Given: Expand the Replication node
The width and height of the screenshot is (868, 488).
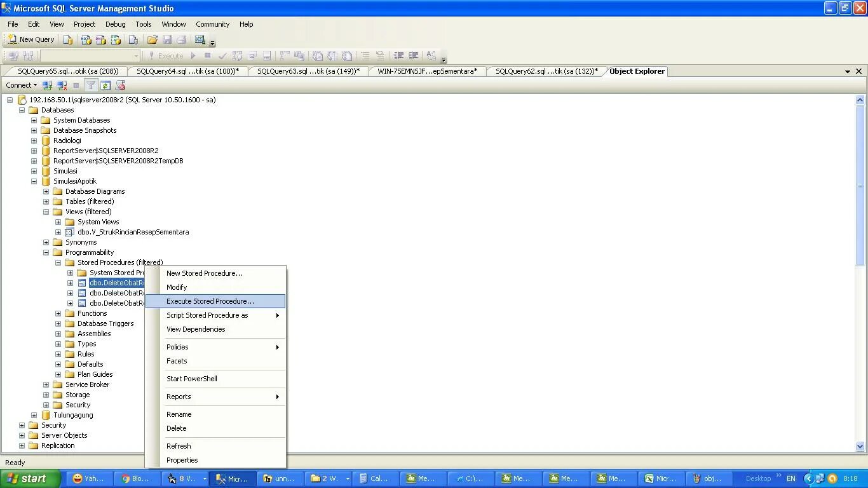Looking at the screenshot, I should [22, 445].
